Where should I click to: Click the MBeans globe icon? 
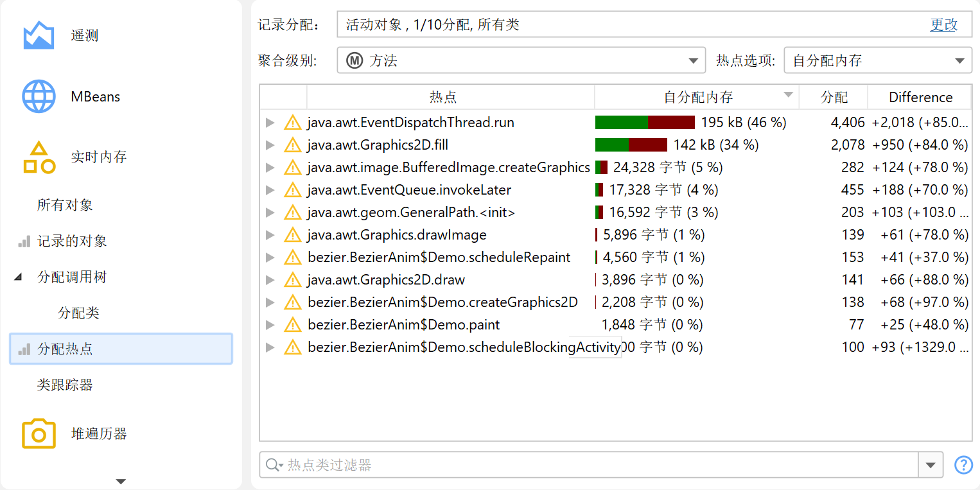(x=39, y=97)
